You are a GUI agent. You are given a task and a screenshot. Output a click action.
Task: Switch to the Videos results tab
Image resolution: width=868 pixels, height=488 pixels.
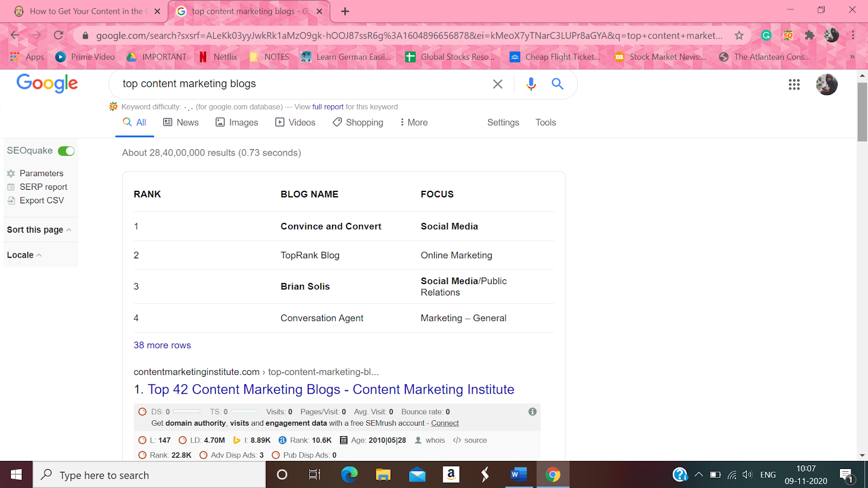click(296, 123)
